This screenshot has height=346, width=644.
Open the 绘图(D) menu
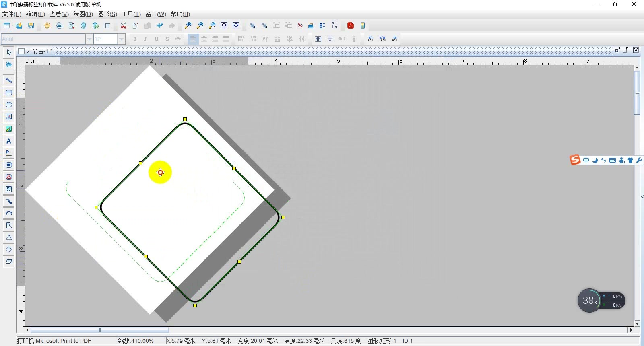pyautogui.click(x=83, y=14)
